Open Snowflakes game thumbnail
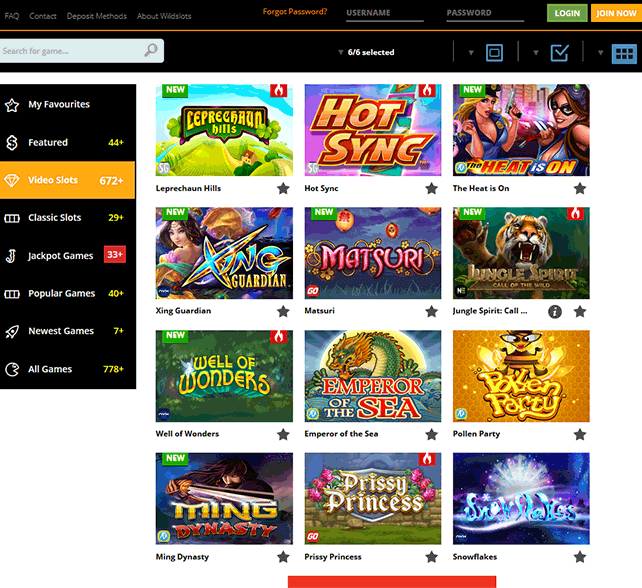This screenshot has height=588, width=642. [x=521, y=498]
